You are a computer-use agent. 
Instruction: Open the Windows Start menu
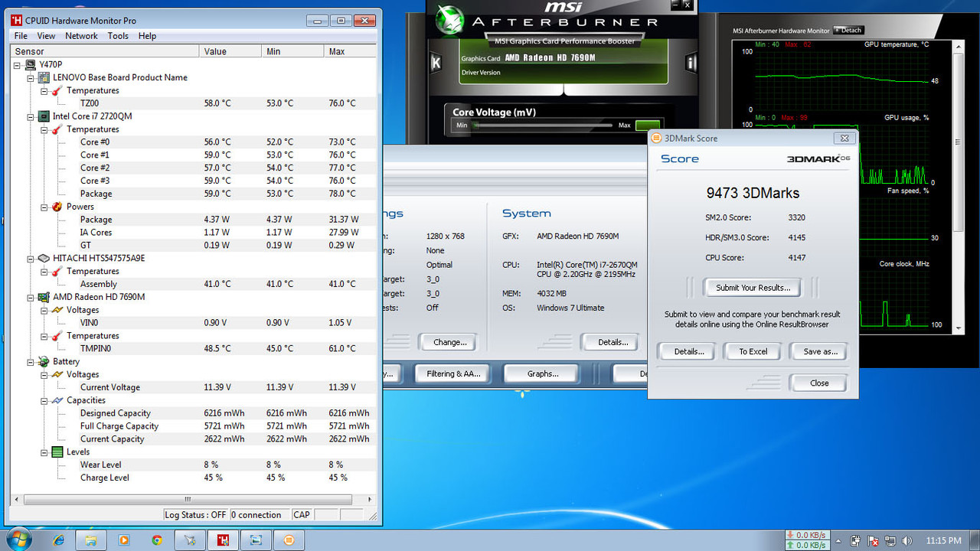point(18,540)
